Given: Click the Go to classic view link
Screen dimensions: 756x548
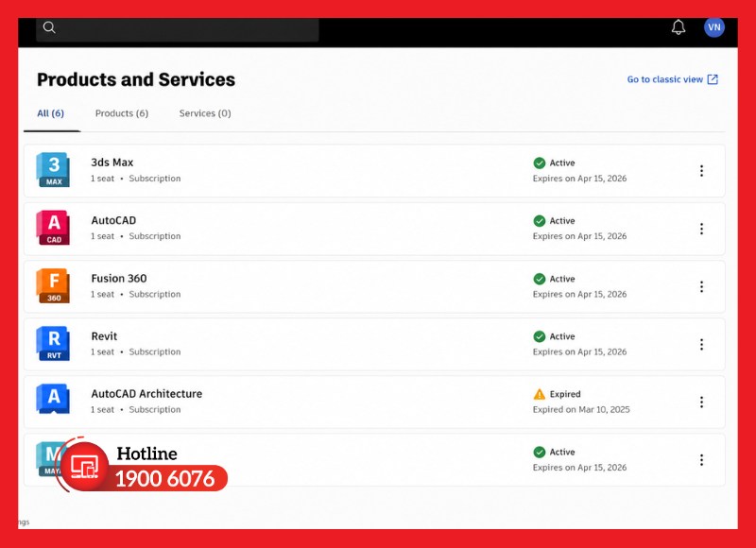Looking at the screenshot, I should (x=673, y=79).
